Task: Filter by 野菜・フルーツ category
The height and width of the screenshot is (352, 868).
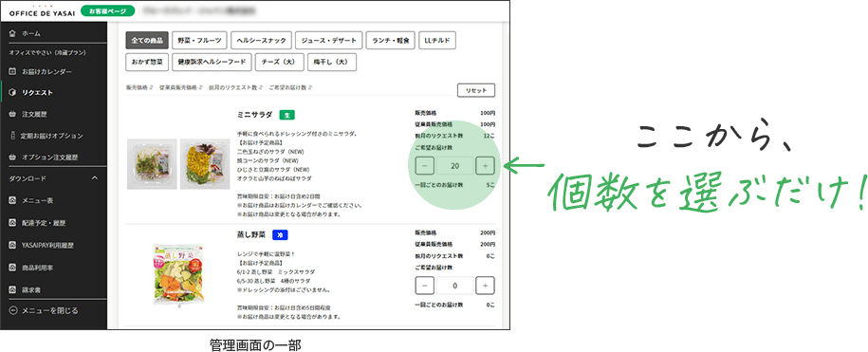Action: (x=199, y=41)
